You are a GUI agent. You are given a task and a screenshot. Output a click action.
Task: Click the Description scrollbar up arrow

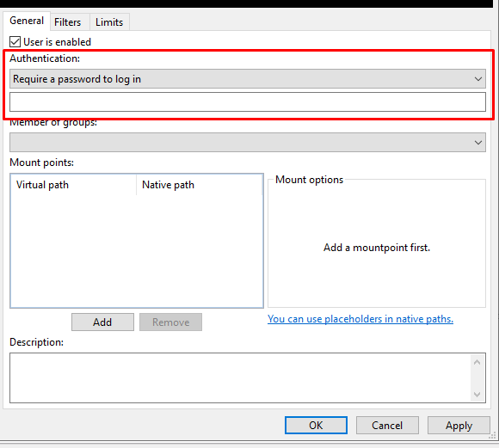tap(477, 362)
